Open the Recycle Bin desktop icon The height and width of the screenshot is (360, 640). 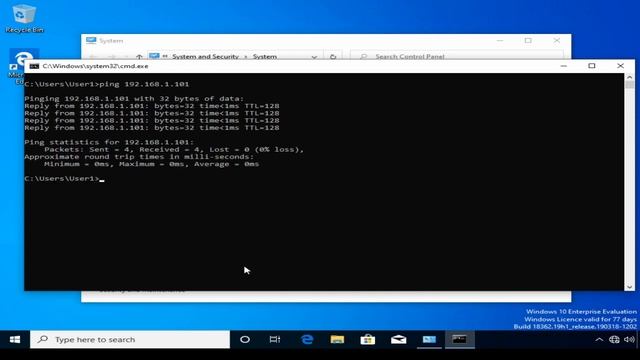24,18
